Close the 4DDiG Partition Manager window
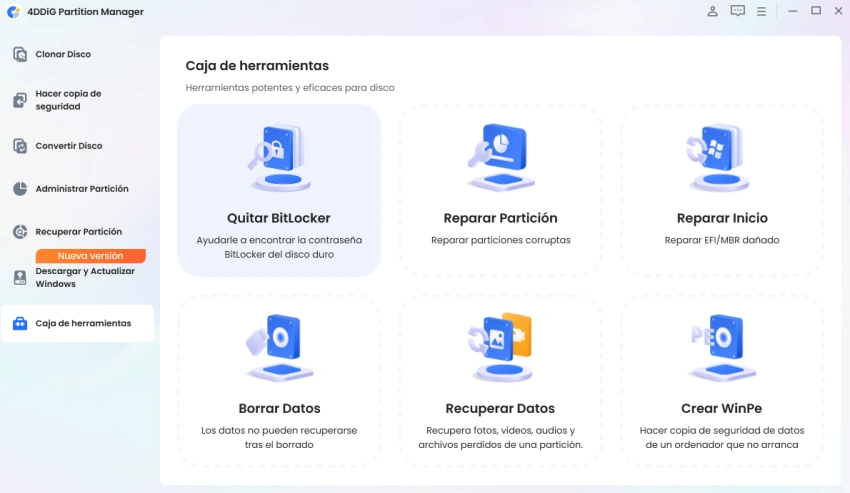850x493 pixels. (x=838, y=11)
